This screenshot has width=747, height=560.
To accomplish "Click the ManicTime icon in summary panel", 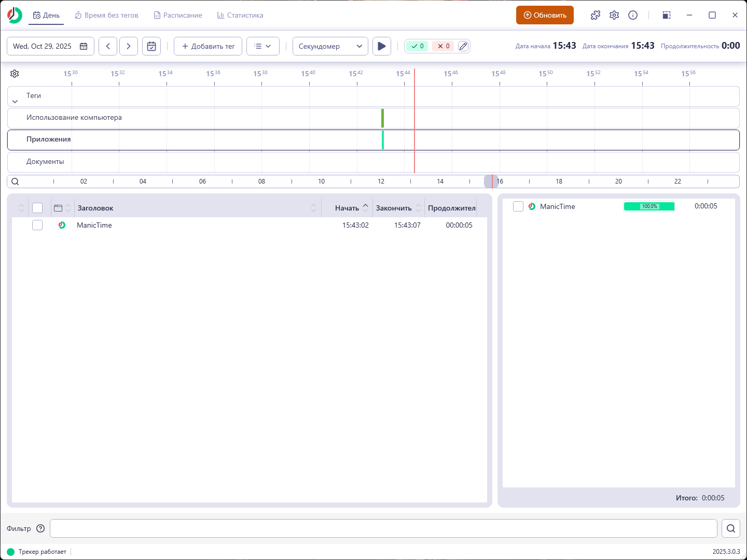I will point(532,206).
